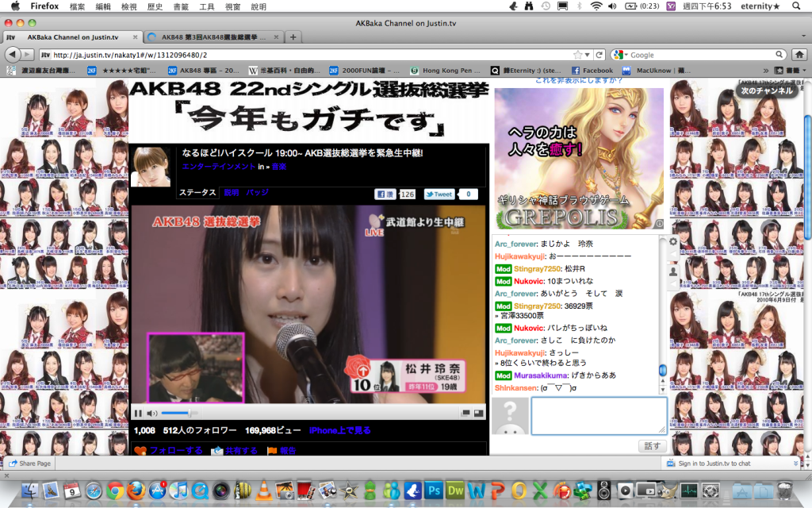Switch video player to fullscreen mode
The width and height of the screenshot is (812, 508).
click(478, 413)
